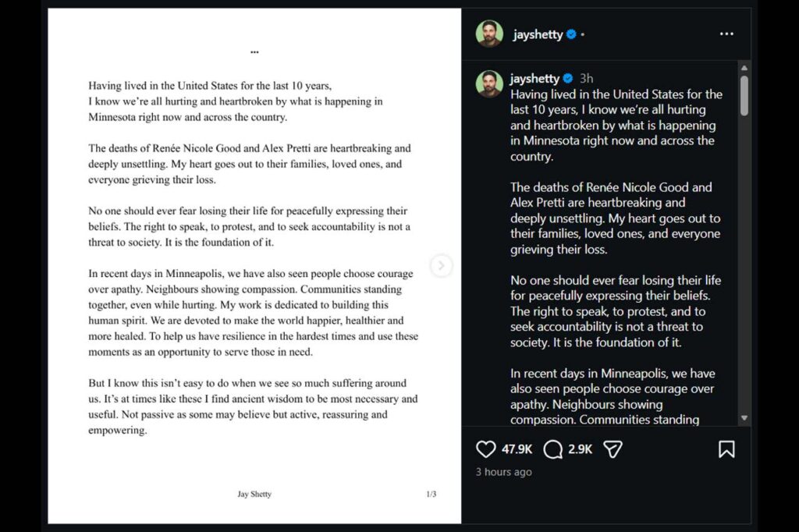Open comments via the speech bubble icon
This screenshot has height=532, width=799.
tap(553, 449)
